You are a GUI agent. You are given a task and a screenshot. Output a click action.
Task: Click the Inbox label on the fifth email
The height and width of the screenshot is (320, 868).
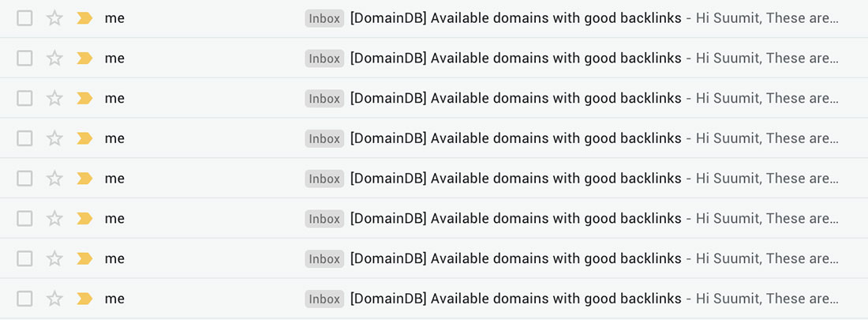[324, 179]
